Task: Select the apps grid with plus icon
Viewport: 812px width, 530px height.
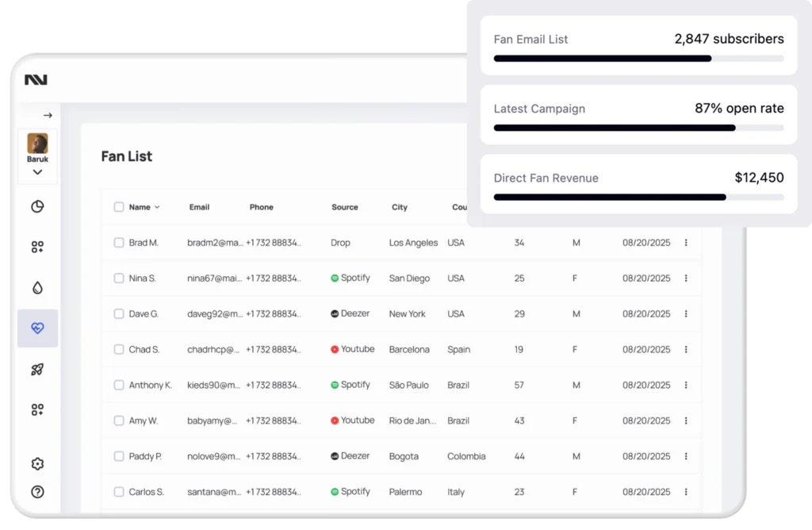Action: click(37, 247)
